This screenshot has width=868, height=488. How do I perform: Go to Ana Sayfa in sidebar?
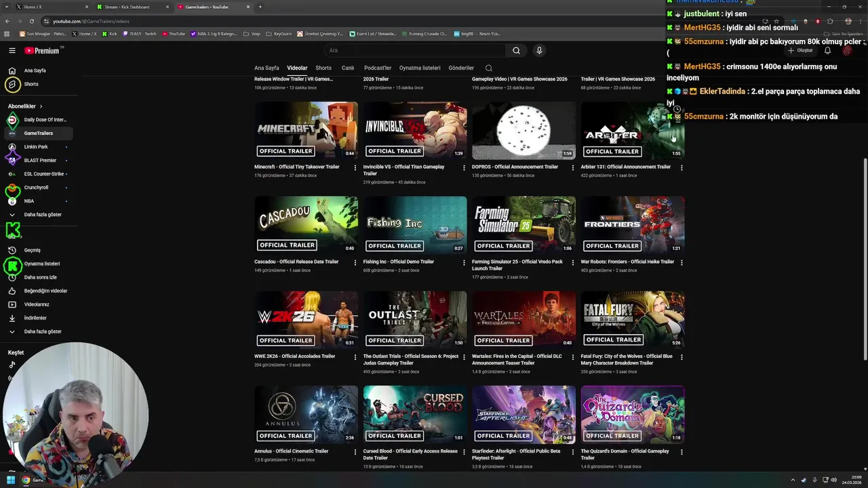coord(38,70)
